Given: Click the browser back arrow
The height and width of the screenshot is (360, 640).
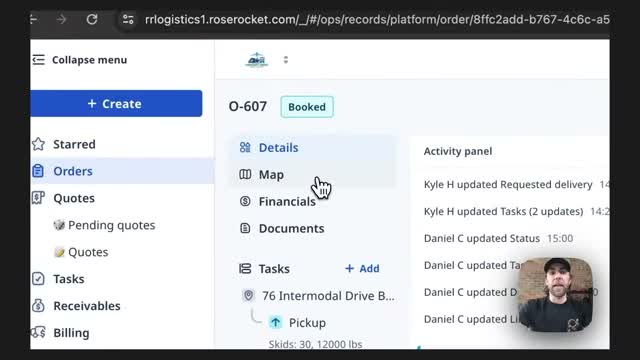Looking at the screenshot, I should (x=34, y=19).
